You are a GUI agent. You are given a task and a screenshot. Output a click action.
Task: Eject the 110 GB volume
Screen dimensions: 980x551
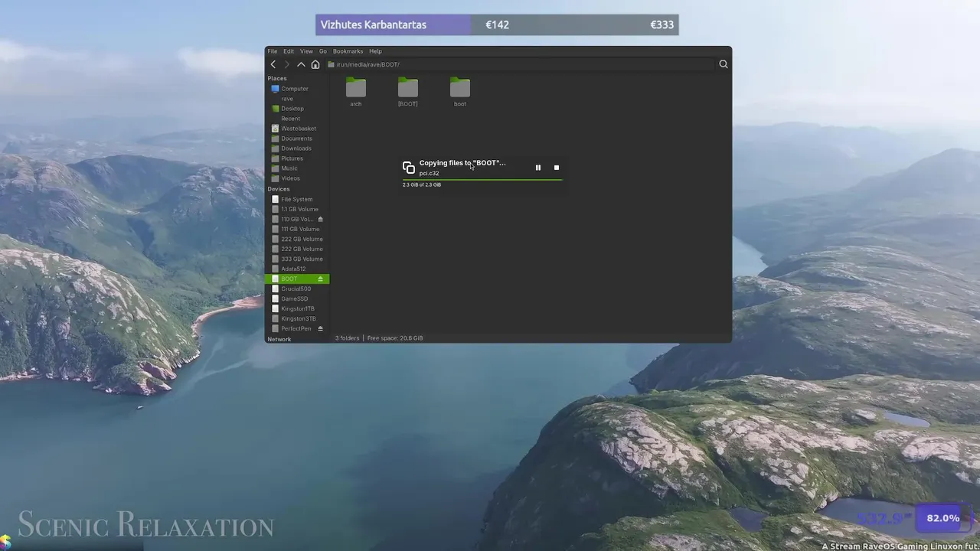click(321, 220)
